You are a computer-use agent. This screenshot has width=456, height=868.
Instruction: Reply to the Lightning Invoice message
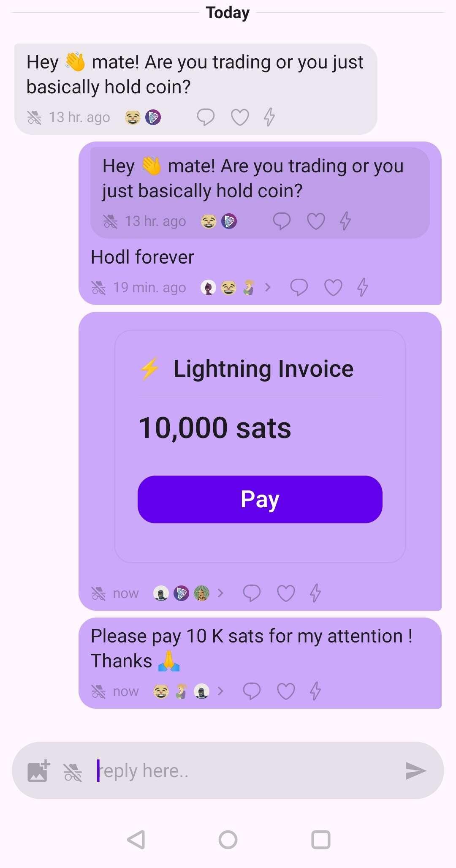click(x=252, y=593)
